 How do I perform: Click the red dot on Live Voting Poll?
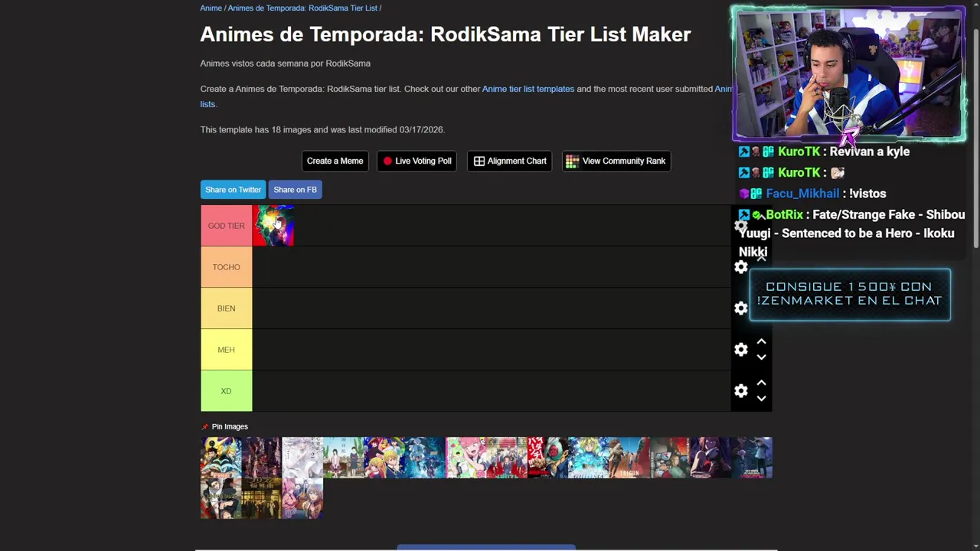click(387, 161)
